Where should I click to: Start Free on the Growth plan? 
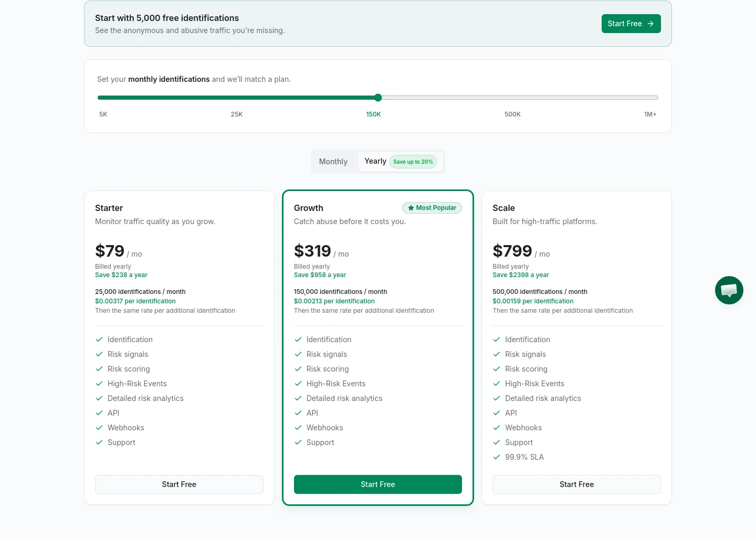click(x=378, y=484)
